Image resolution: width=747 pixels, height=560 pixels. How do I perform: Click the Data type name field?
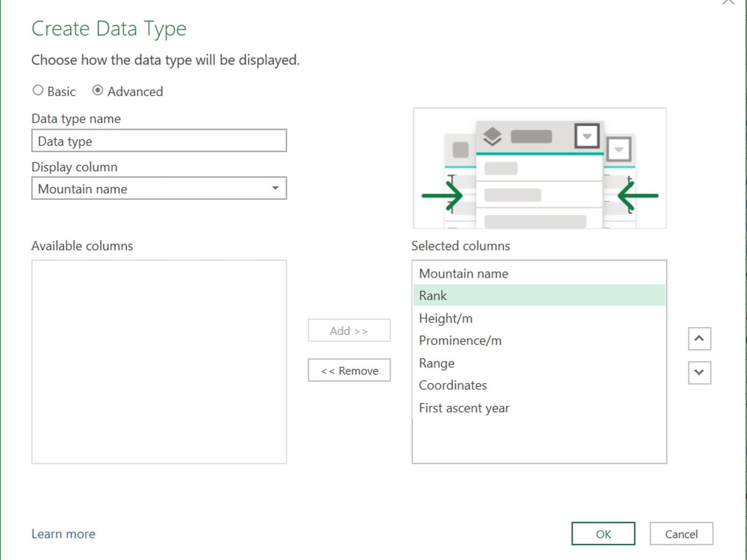(x=159, y=141)
